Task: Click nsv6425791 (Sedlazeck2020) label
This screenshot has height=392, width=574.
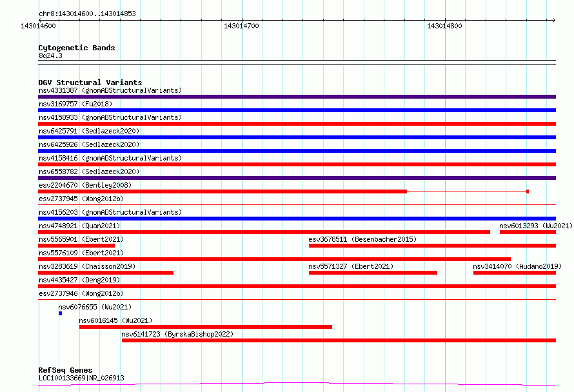Action: tap(89, 131)
